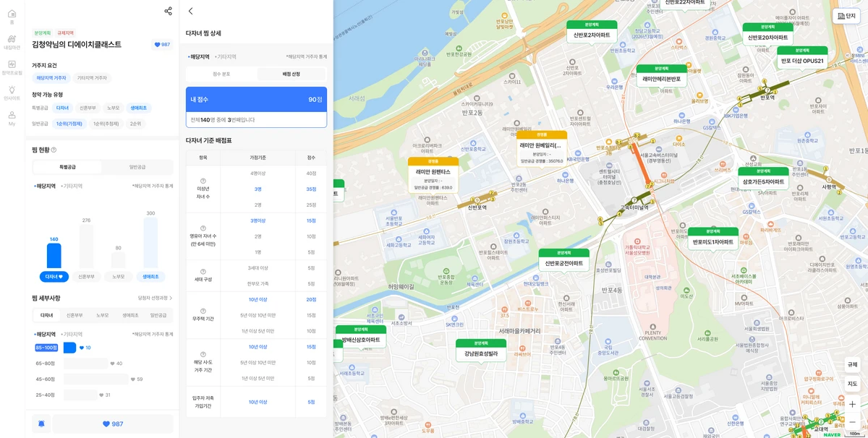868x438 pixels.
Task: Open 레미안헤리븐반포 map marker
Action: pos(662,75)
